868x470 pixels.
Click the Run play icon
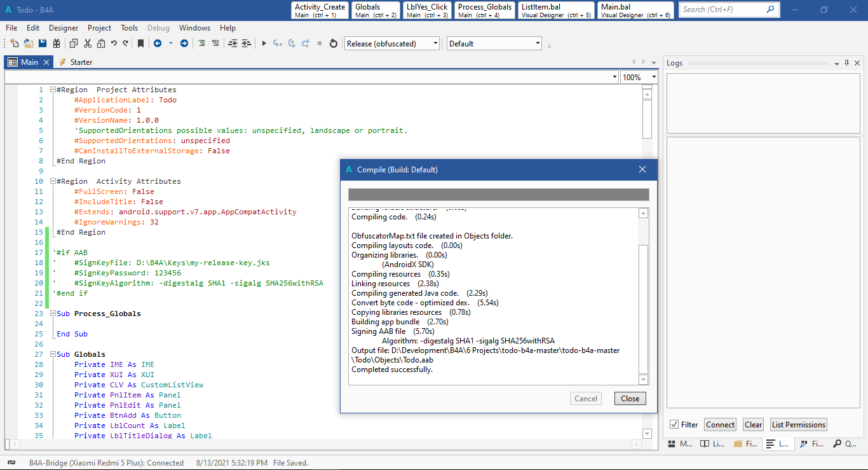tap(264, 44)
